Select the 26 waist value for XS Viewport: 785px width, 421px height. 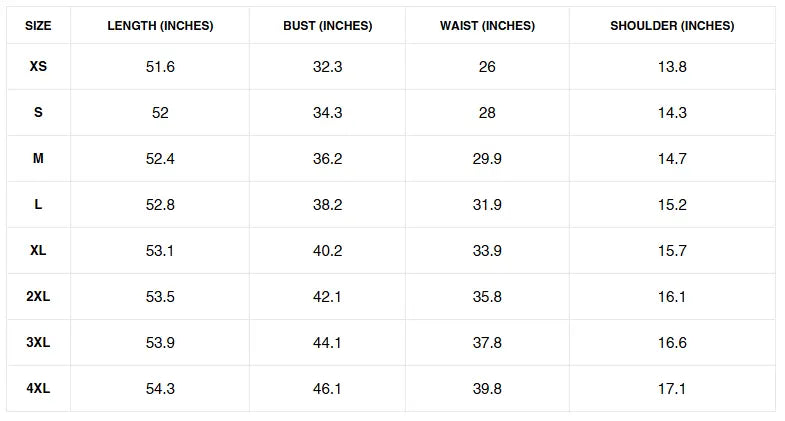[487, 67]
